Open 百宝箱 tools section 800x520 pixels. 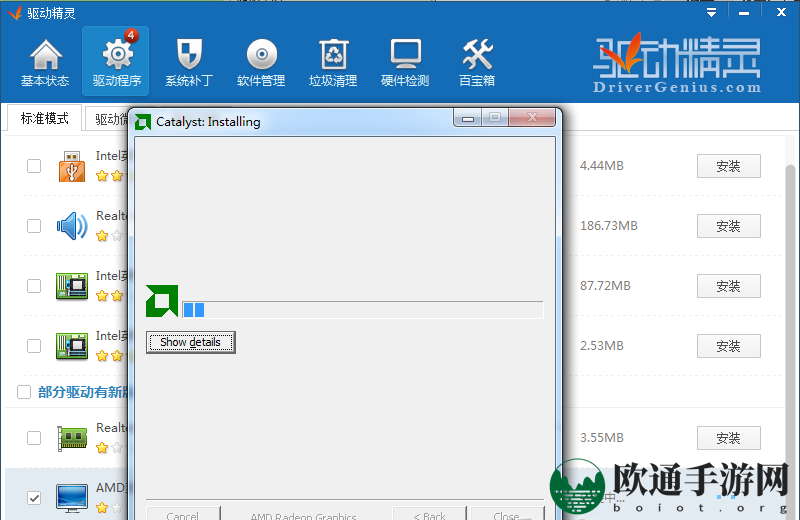[x=477, y=62]
